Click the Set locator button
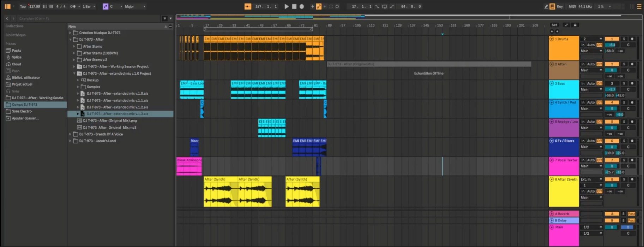Image resolution: width=644 pixels, height=247 pixels. click(x=554, y=25)
